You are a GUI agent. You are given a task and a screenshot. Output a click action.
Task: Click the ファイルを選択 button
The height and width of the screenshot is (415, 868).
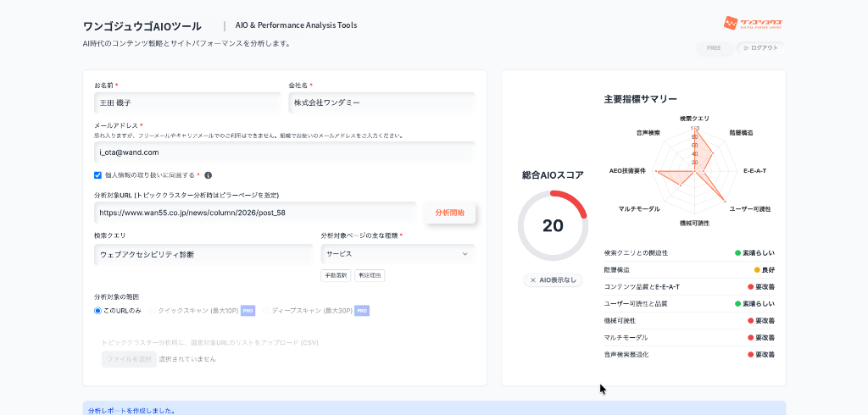pos(129,359)
